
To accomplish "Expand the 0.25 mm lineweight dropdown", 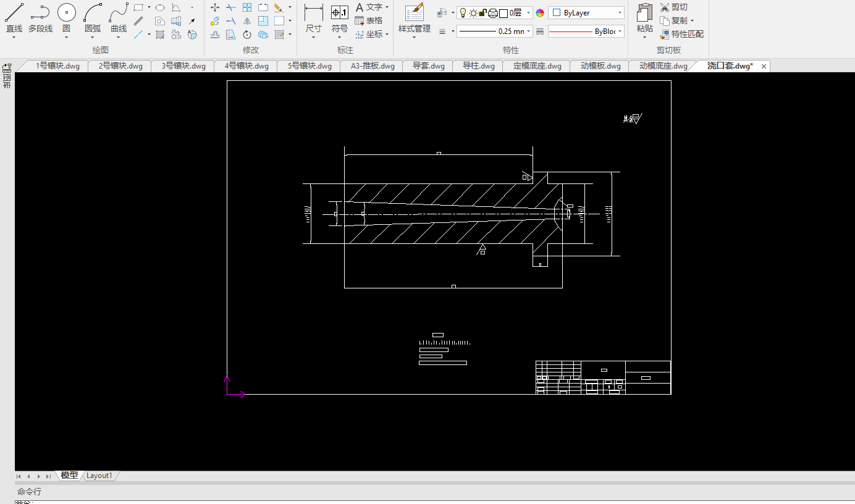I will (529, 31).
